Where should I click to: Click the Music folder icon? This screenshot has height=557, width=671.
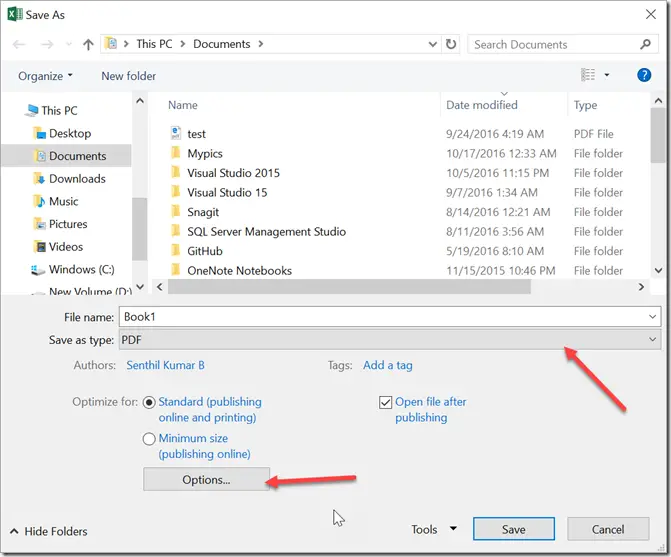click(39, 201)
